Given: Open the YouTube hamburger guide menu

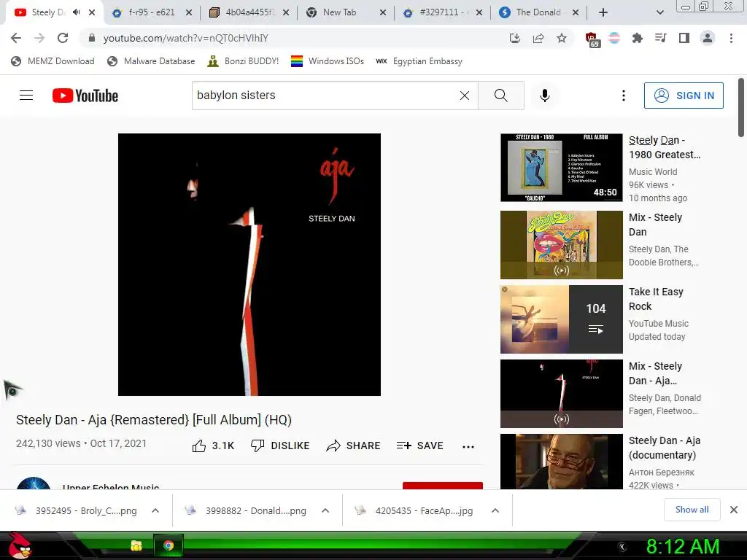Looking at the screenshot, I should pos(26,96).
